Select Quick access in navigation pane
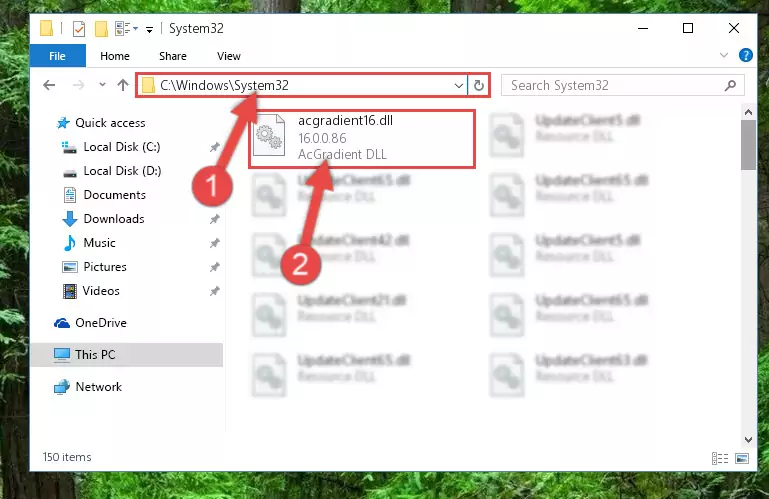 (110, 123)
